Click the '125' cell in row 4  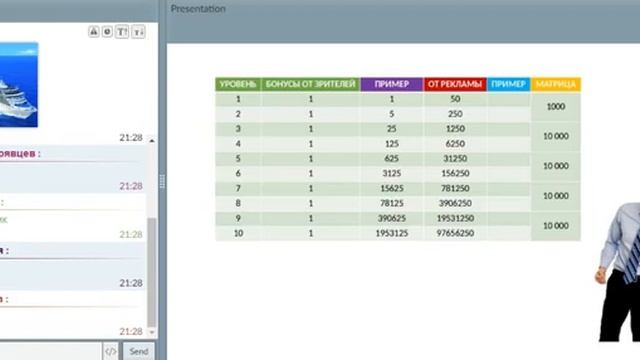click(x=391, y=144)
